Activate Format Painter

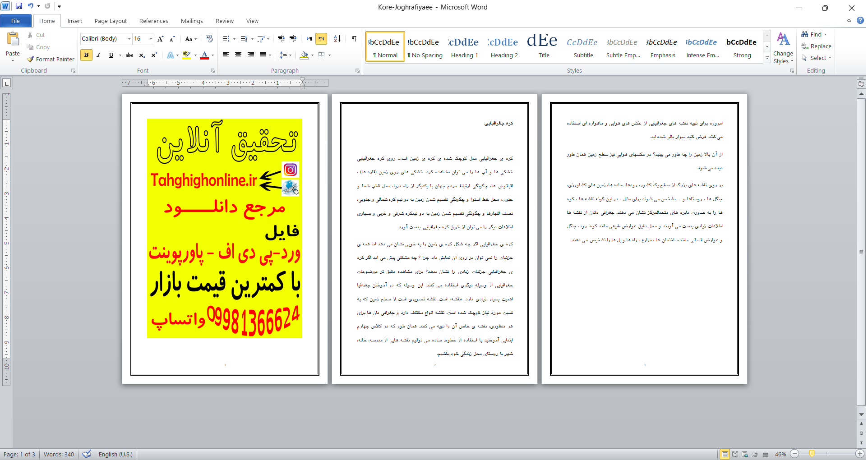pyautogui.click(x=51, y=59)
